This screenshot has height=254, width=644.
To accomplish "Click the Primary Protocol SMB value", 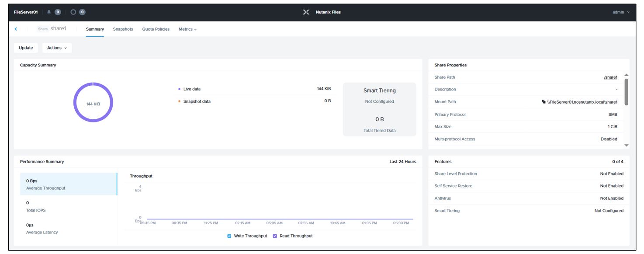I will (613, 115).
